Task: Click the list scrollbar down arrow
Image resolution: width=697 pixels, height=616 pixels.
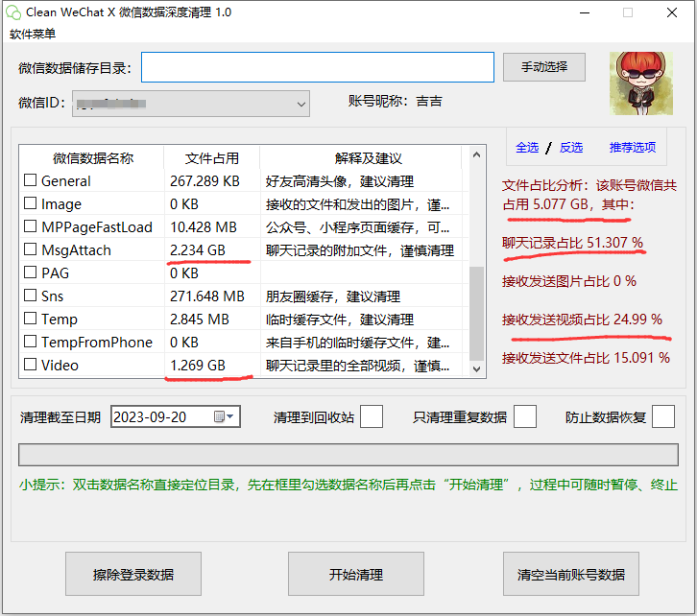Action: (x=476, y=369)
